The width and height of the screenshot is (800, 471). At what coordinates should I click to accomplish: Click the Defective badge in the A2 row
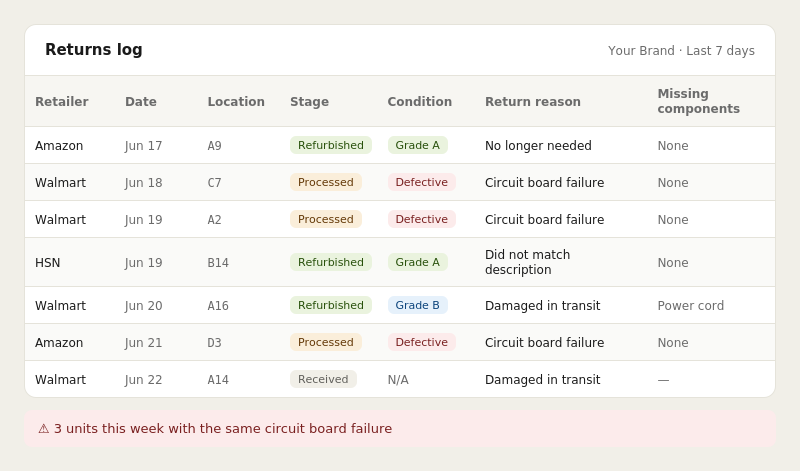point(422,219)
